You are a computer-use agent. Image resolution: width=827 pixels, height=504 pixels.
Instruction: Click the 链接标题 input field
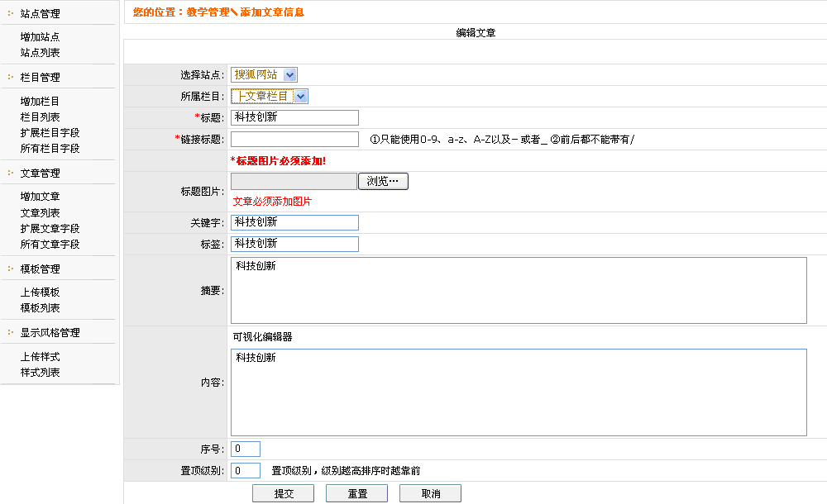click(x=294, y=139)
